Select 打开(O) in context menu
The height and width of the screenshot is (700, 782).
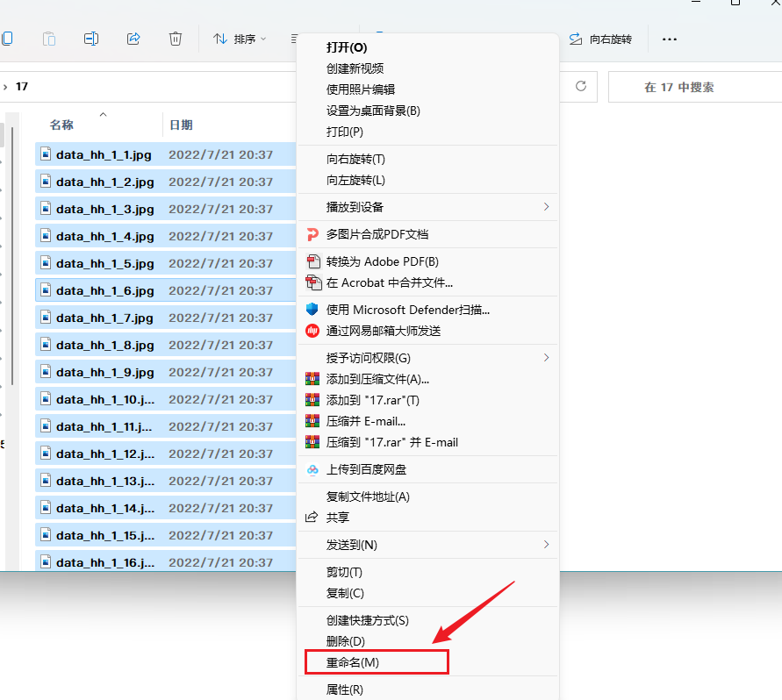[347, 47]
